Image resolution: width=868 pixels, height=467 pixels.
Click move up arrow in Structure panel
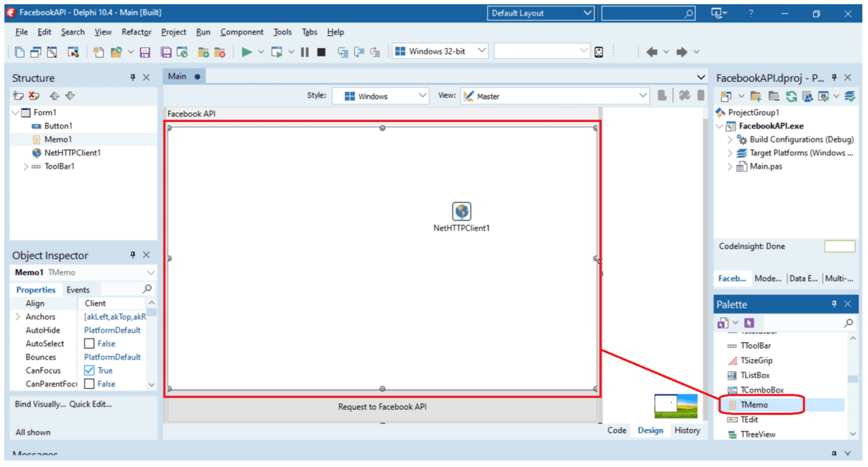[55, 95]
